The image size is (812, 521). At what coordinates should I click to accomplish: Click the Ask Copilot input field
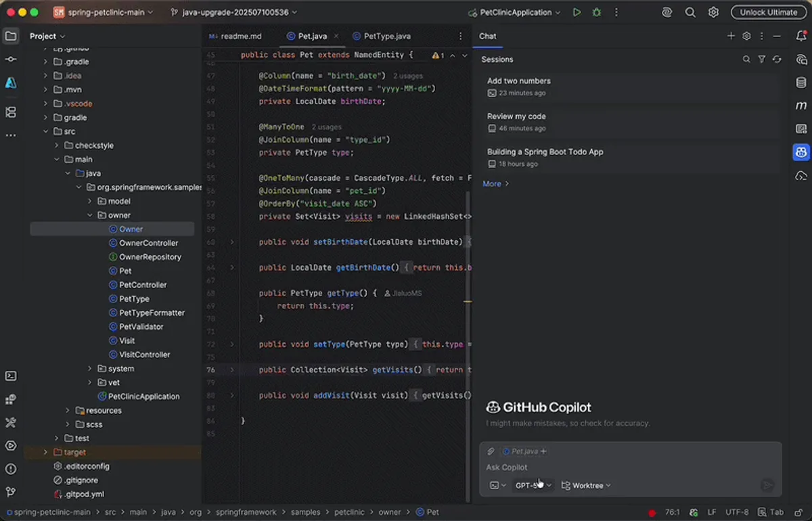[x=629, y=468]
